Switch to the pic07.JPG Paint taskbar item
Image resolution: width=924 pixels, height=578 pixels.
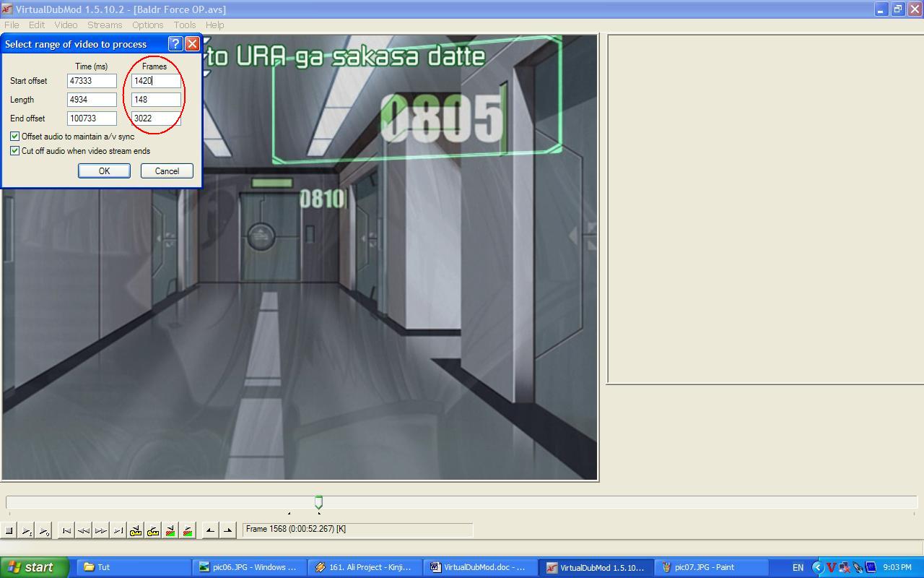710,567
